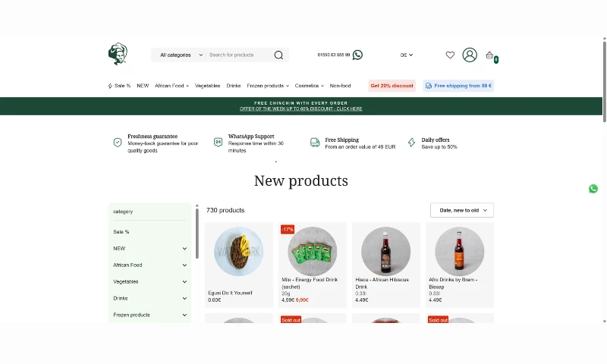Click the Daily offers lightning icon
This screenshot has height=364, width=607.
411,143
